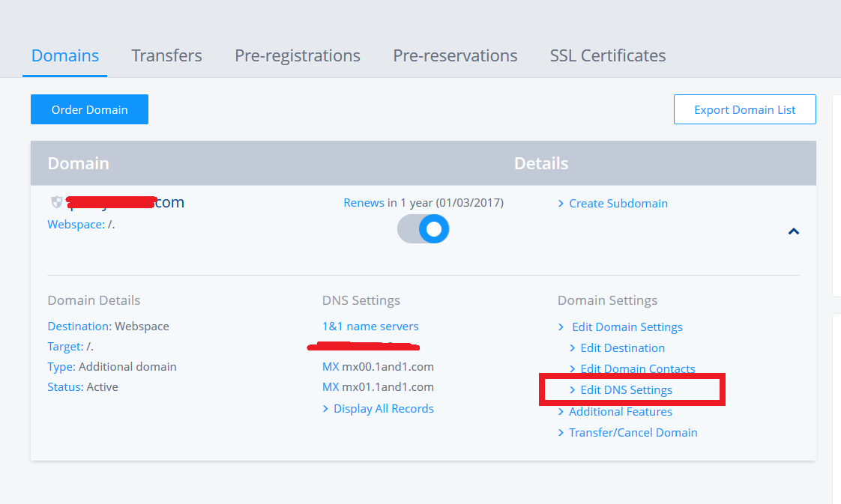
Task: Go to the SSL Certificates tab
Action: 608,55
